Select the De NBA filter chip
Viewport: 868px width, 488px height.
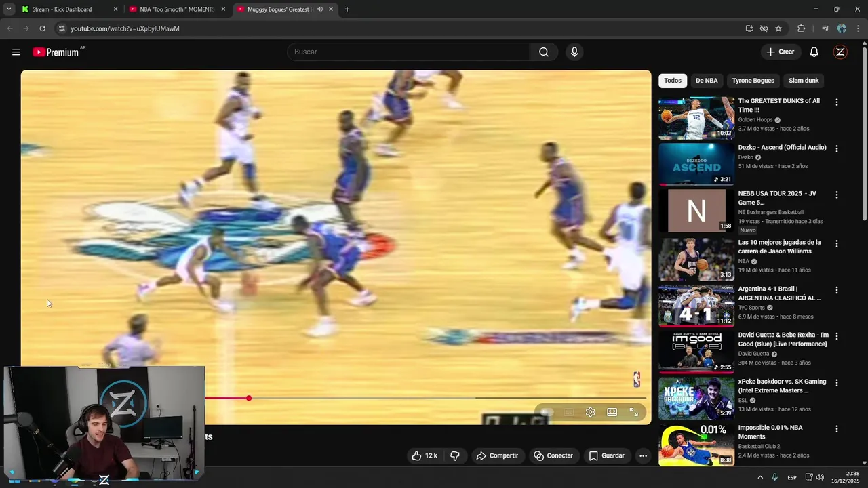pyautogui.click(x=707, y=81)
